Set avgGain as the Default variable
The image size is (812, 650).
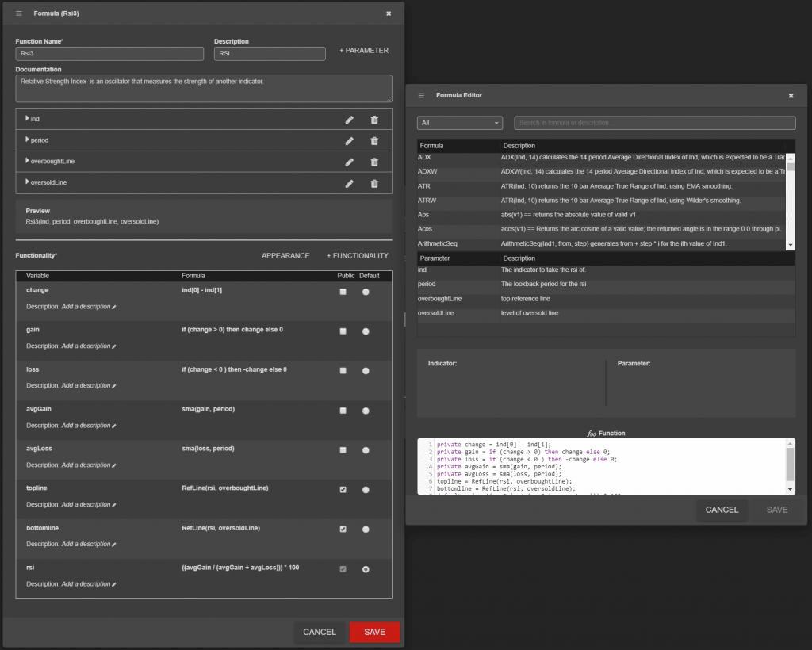pos(366,411)
